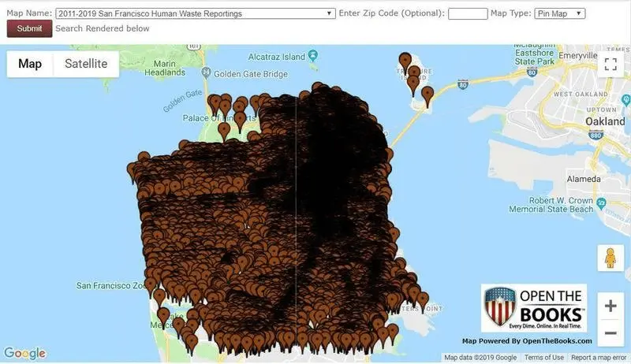Click the Google logo on map
The image size is (631, 364).
click(x=24, y=354)
